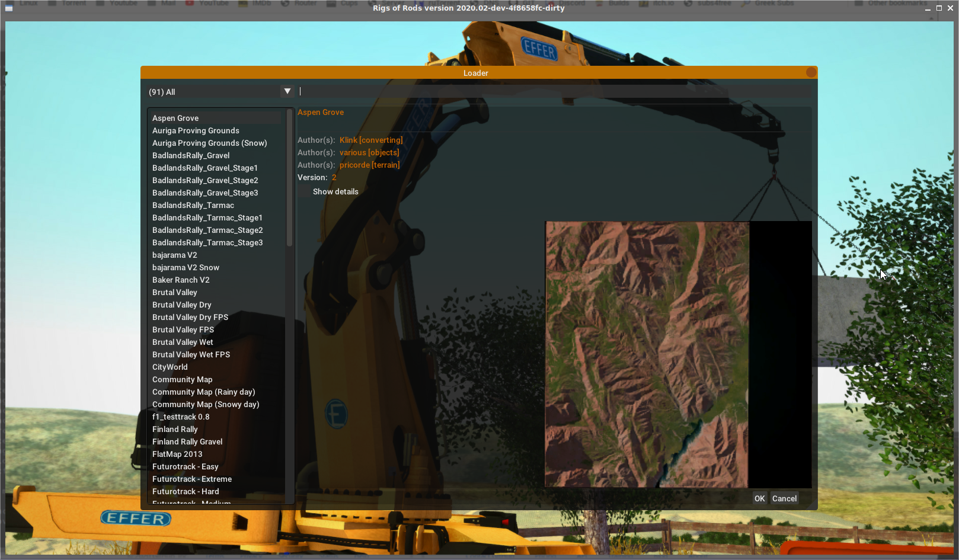Viewport: 959px width, 560px height.
Task: Select BadlandsRally_Tarmac_Stage1 entry
Action: [216, 217]
